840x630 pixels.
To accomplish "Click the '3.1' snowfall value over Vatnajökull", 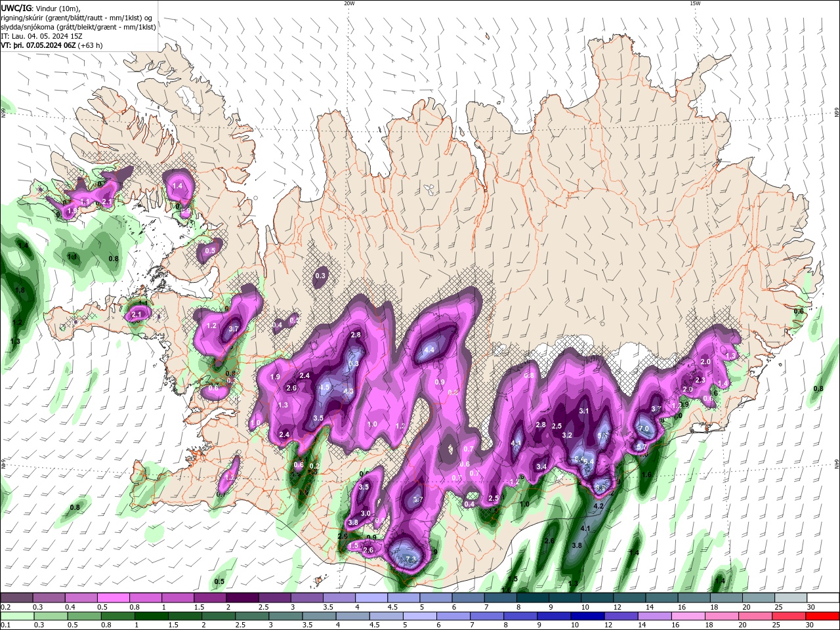I will (x=584, y=411).
